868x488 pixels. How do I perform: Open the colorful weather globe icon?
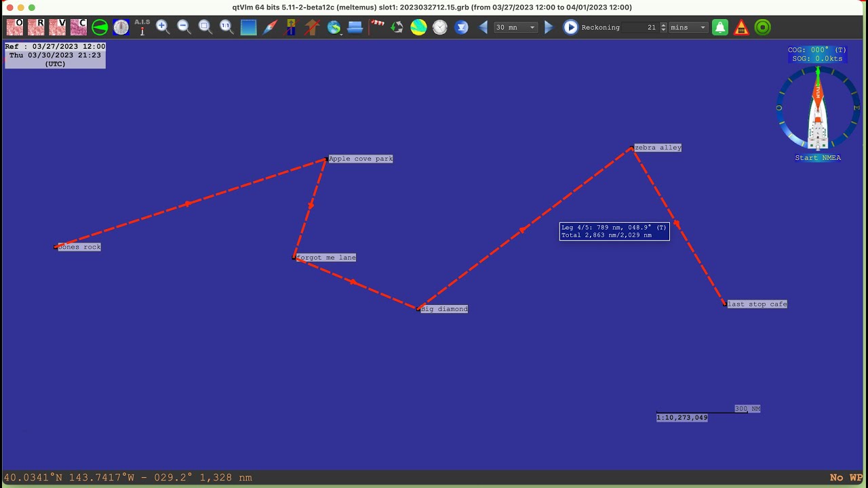[418, 27]
